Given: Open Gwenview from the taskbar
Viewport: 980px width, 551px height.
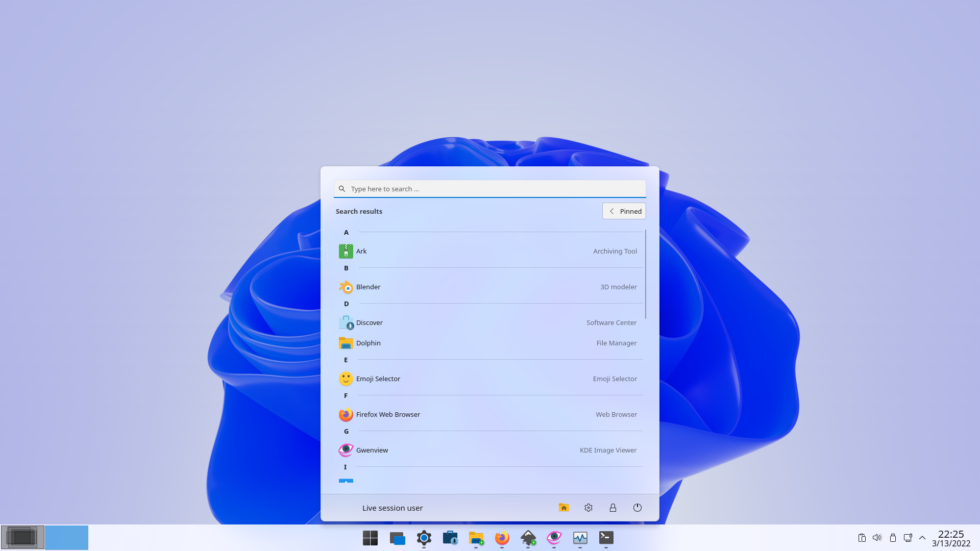Looking at the screenshot, I should click(554, 538).
